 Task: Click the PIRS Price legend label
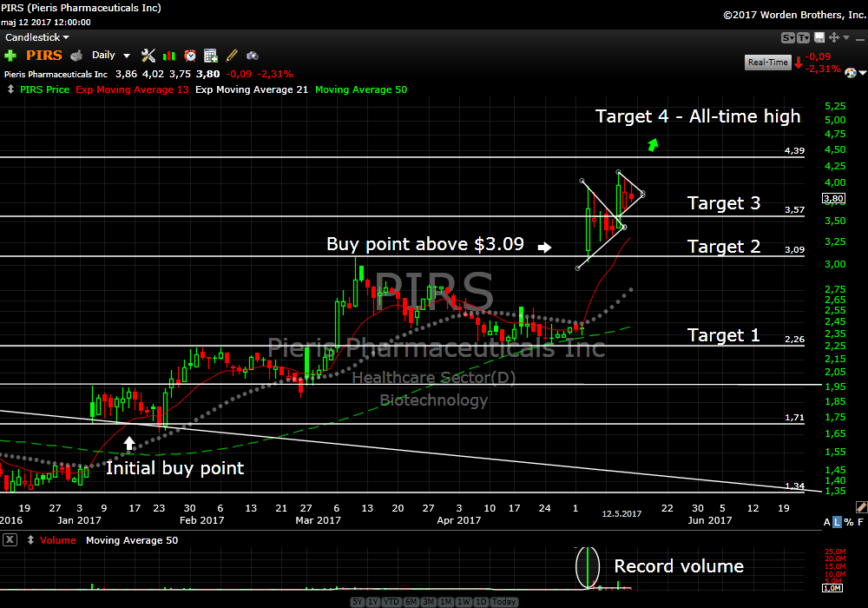(45, 89)
